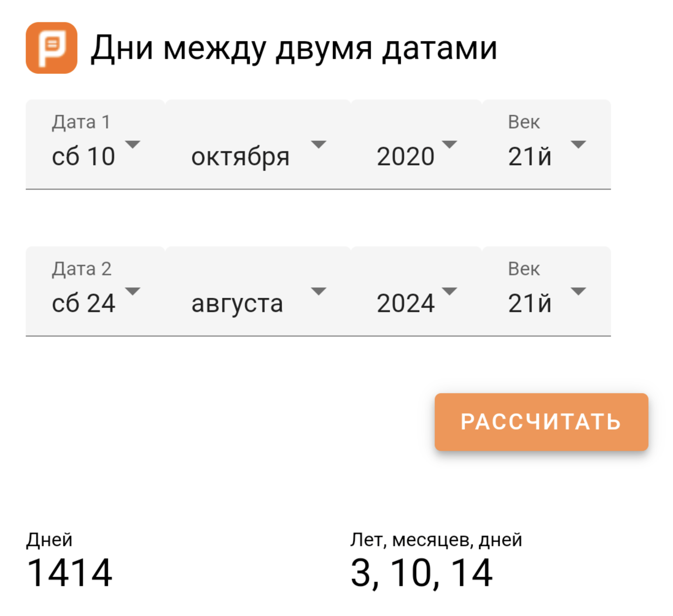Click the Дата 1 field label
This screenshot has height=616, width=673.
coord(81,122)
